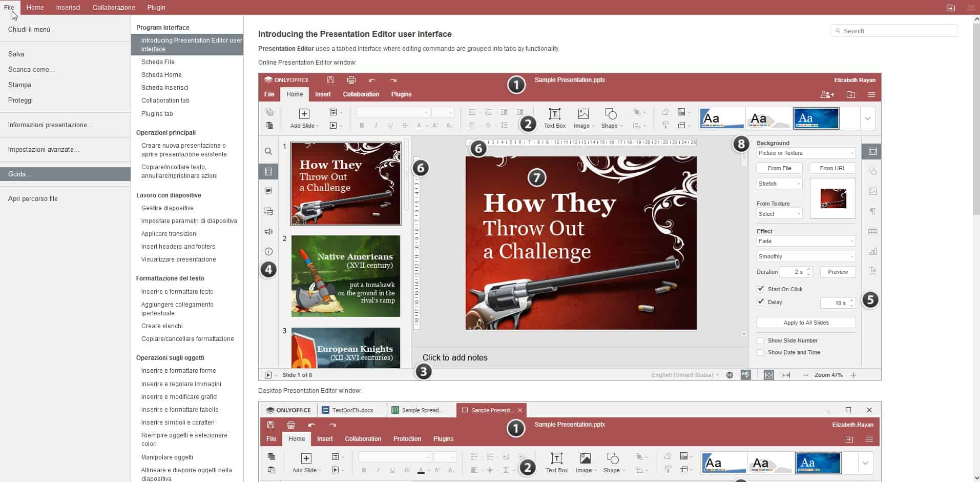
Task: Click the globe language icon in status bar
Action: pos(729,375)
